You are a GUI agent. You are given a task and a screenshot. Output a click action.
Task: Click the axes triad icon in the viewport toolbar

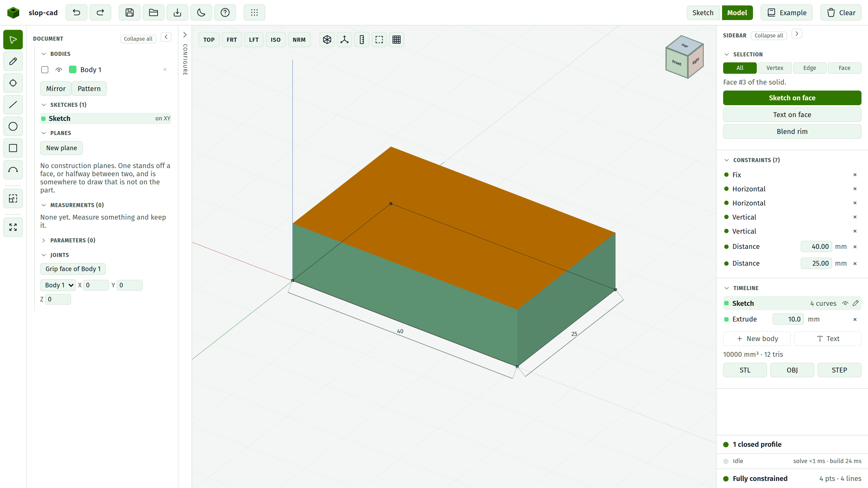click(344, 40)
